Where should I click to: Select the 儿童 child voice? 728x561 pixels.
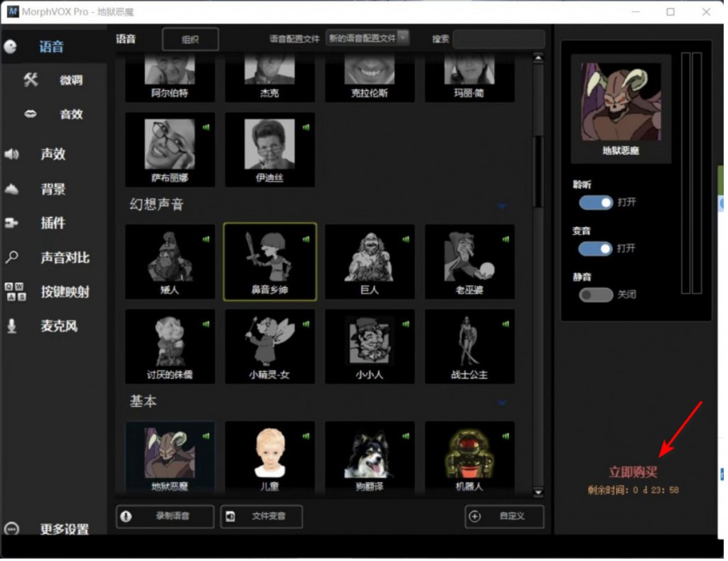(269, 457)
